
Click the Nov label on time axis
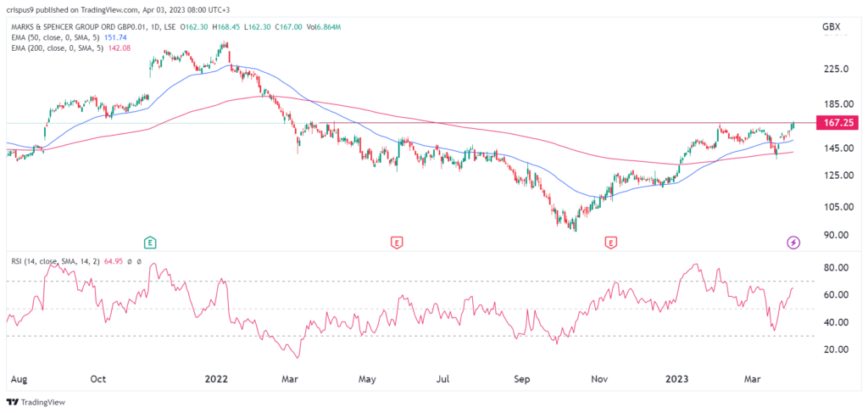pos(600,379)
